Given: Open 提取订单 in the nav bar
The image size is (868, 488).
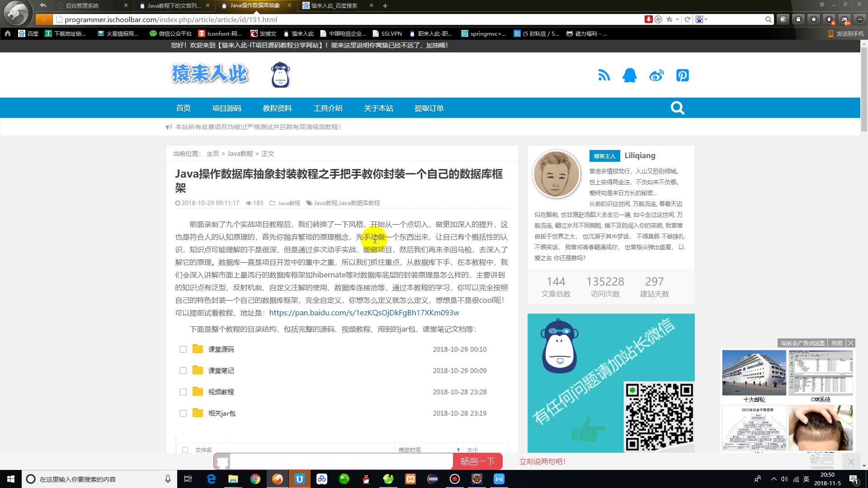Looking at the screenshot, I should tap(429, 108).
